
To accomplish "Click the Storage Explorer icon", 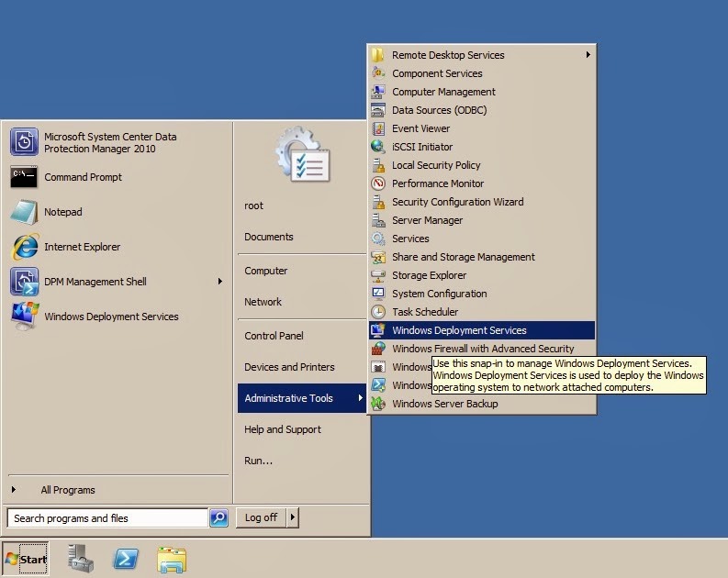I will (x=378, y=275).
